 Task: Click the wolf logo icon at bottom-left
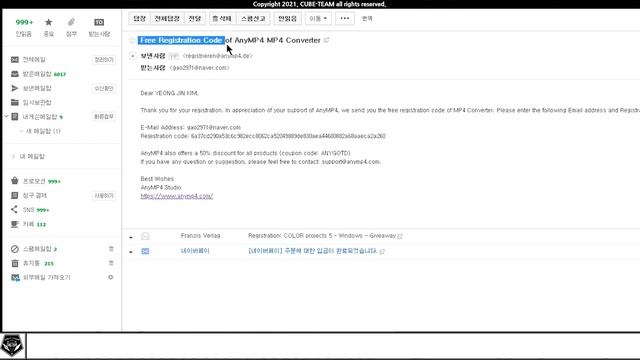pos(12,346)
